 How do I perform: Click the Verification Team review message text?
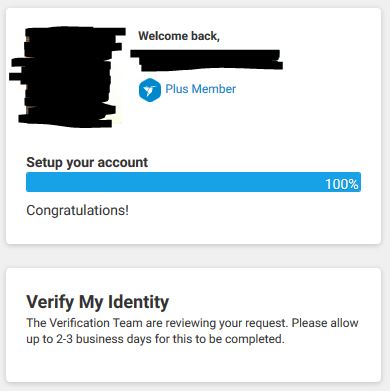click(x=192, y=331)
